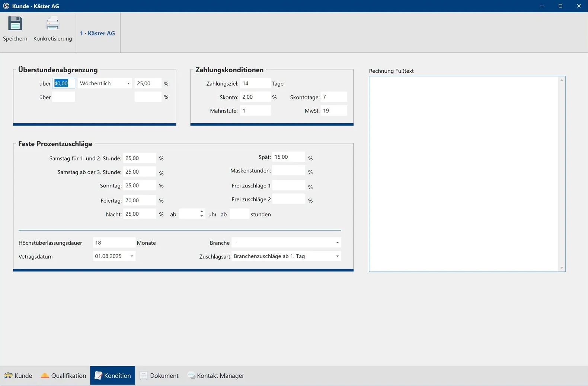Expand the Branche dropdown

(338, 243)
